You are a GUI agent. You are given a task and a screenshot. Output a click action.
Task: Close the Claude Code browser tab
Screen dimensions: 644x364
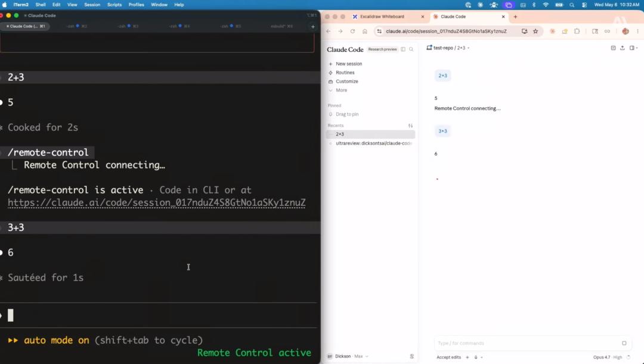click(503, 17)
